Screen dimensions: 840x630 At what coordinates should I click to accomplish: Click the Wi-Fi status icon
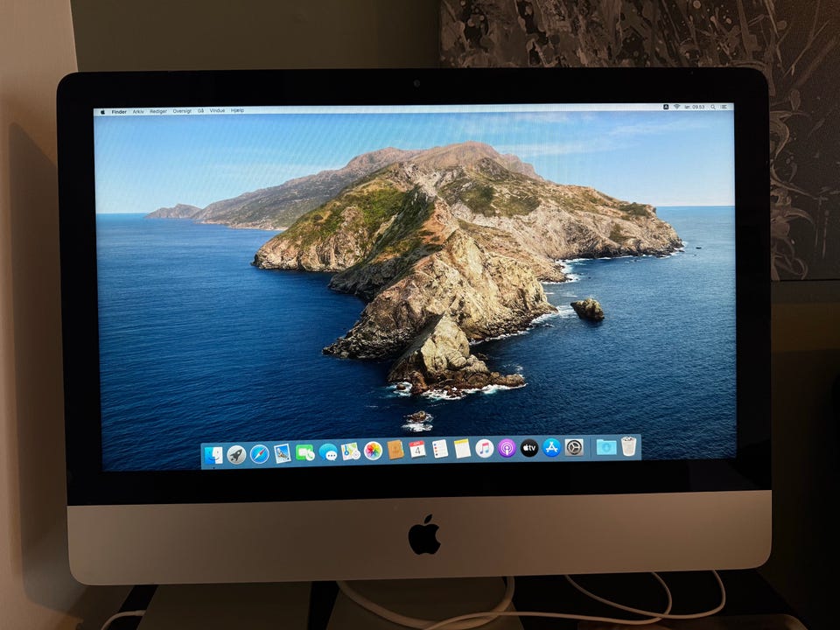point(676,107)
